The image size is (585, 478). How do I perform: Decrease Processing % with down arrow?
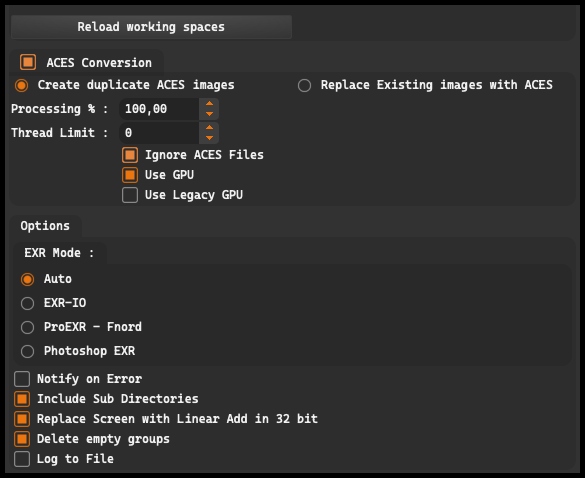pos(209,114)
